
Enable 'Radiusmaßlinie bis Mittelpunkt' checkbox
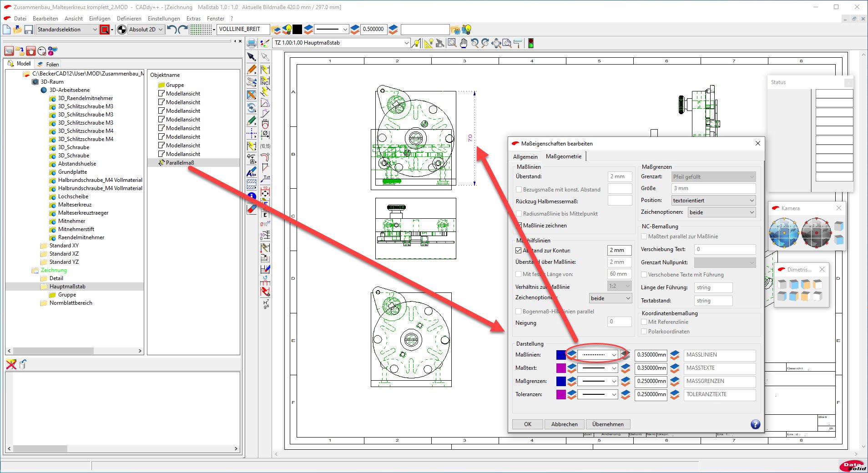coord(519,214)
